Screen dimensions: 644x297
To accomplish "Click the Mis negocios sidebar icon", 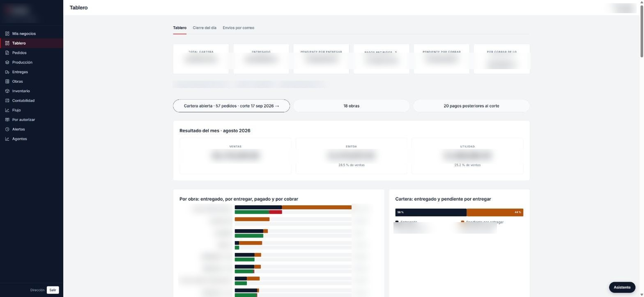I will pos(7,34).
